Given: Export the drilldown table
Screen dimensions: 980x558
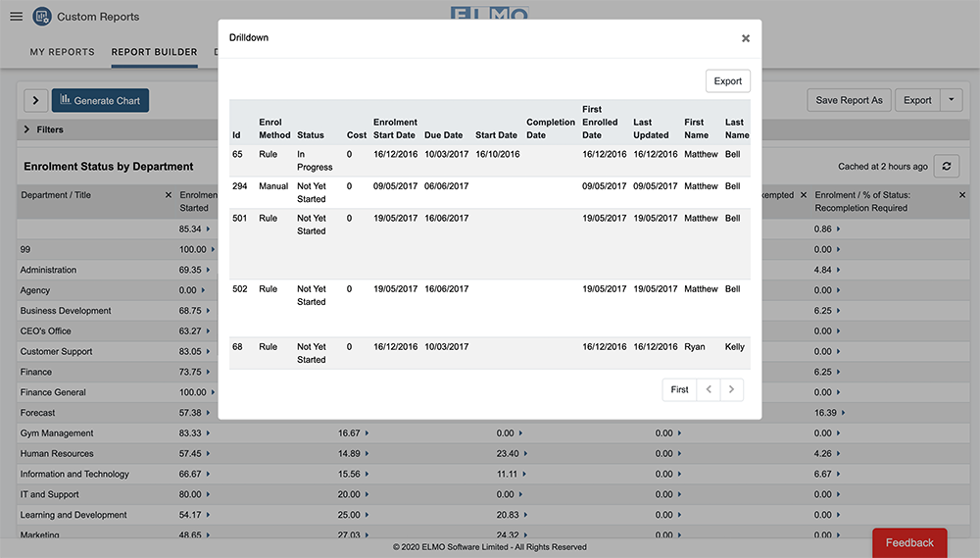Looking at the screenshot, I should pyautogui.click(x=727, y=80).
